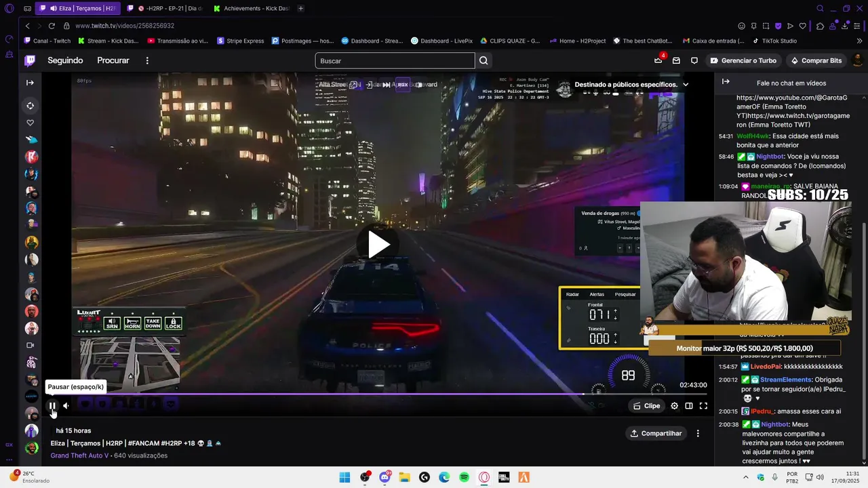The image size is (868, 488).
Task: Click the Twitch logo home icon
Action: click(30, 60)
